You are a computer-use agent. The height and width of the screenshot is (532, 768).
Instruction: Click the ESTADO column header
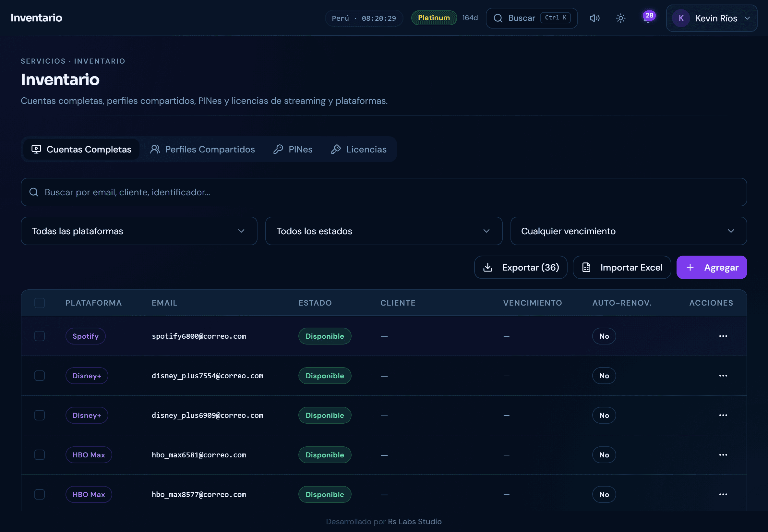point(315,303)
